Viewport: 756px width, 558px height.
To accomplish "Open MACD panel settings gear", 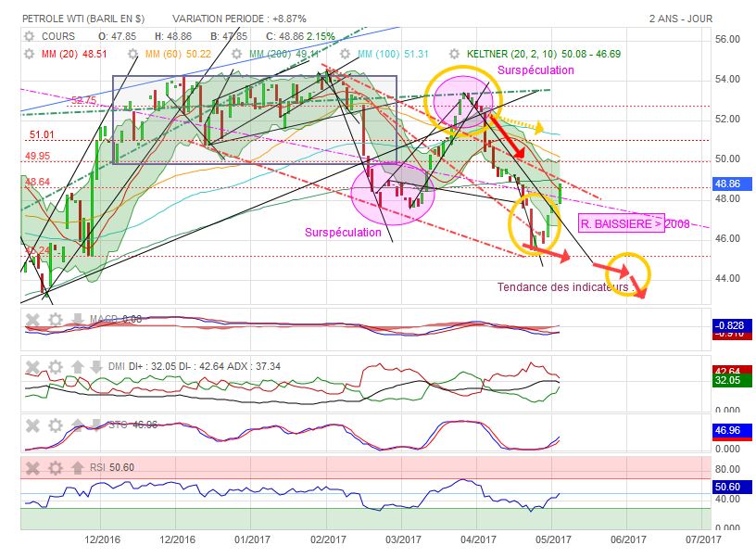I will pos(56,319).
